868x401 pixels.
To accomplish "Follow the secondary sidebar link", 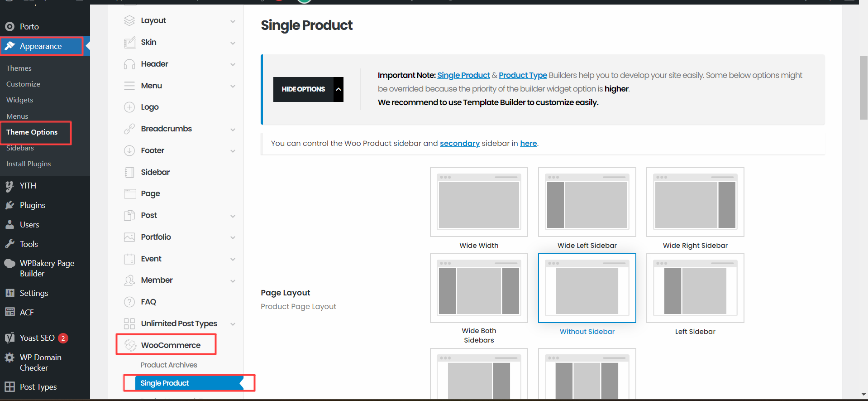I will [460, 143].
